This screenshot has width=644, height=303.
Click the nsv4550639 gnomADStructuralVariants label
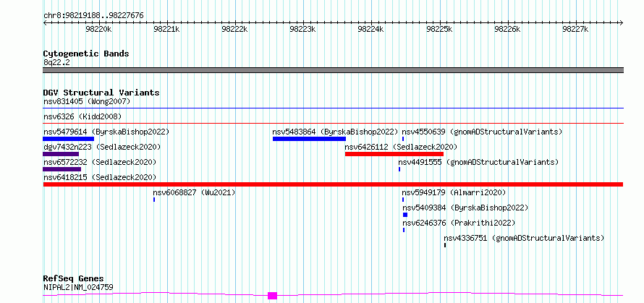[482, 132]
